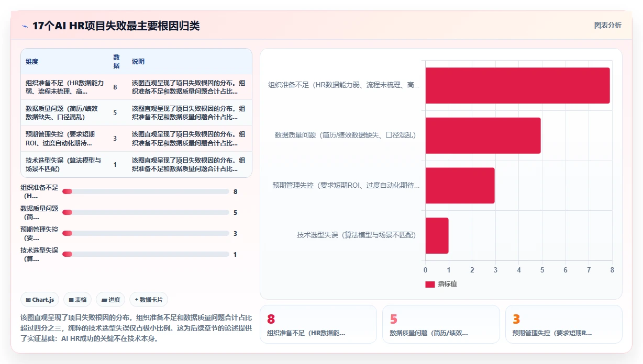Screen dimensions: 643x364
Task: Click the chart bar for 预期管理失控
Action: [460, 185]
